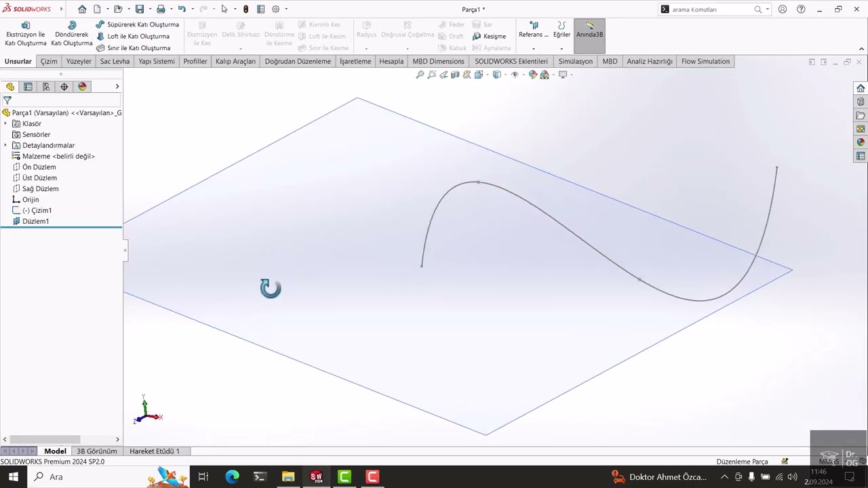Switch to the 3B Görünüm bottom tab
The image size is (868, 488).
point(97,451)
